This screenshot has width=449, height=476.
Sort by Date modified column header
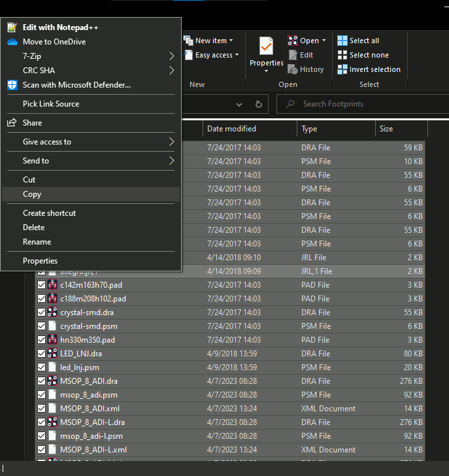[250, 129]
